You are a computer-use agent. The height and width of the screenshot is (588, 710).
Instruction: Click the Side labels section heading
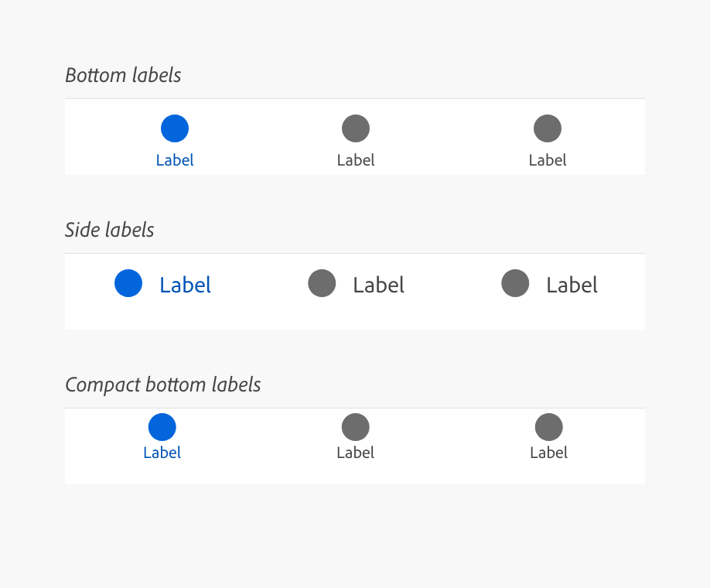[x=109, y=230]
